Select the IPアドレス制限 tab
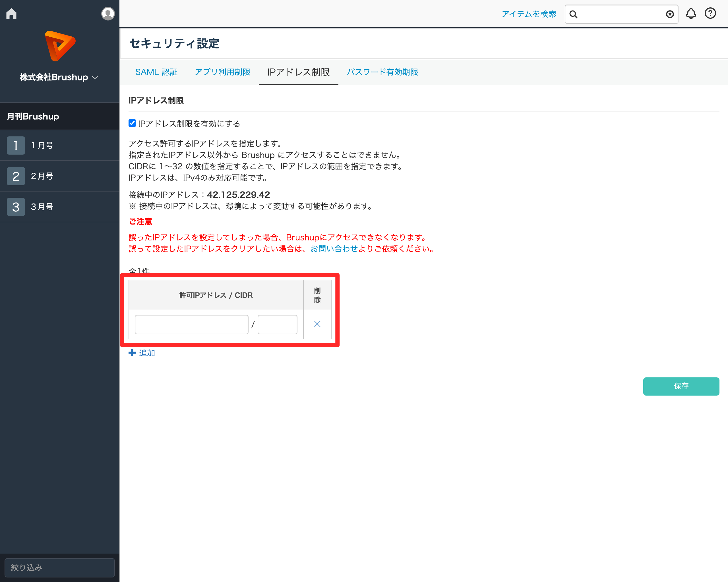Image resolution: width=728 pixels, height=582 pixels. click(299, 72)
